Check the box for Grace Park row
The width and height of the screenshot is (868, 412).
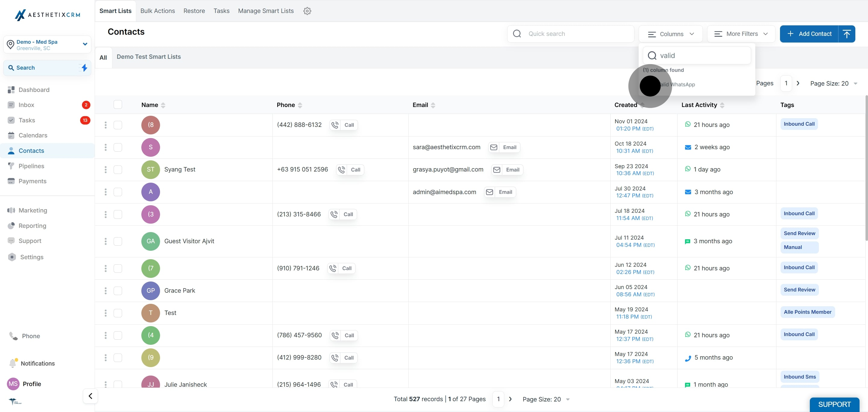(118, 290)
